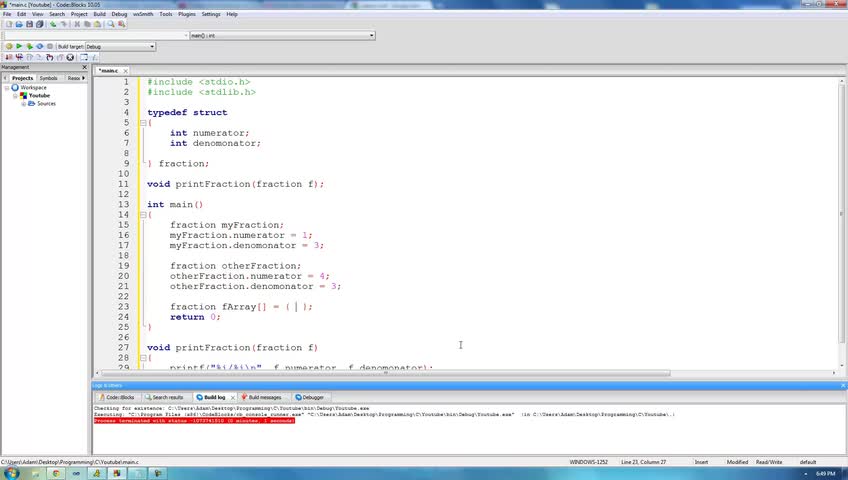This screenshot has height=480, width=848.
Task: Expand the Sources folder node
Action: click(x=23, y=104)
